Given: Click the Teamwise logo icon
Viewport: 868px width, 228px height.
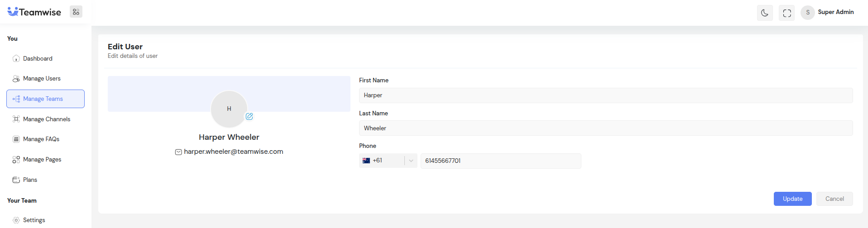Looking at the screenshot, I should [x=13, y=12].
